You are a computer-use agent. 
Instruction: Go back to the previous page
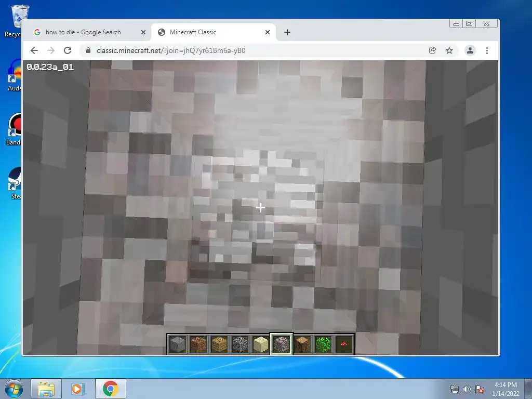tap(34, 50)
